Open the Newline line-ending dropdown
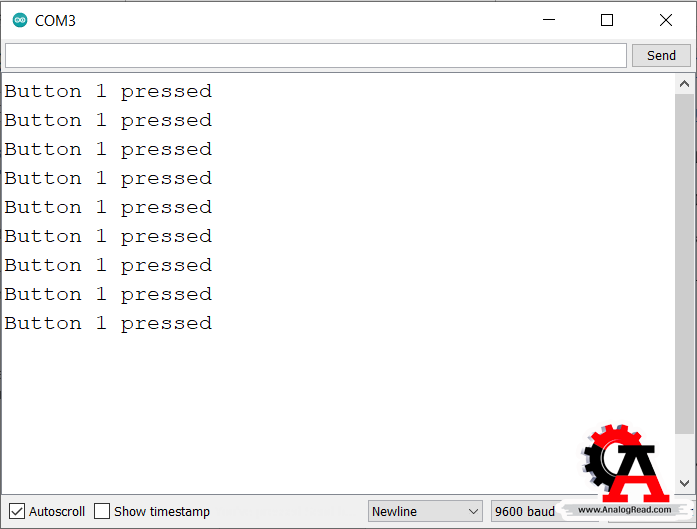The width and height of the screenshot is (697, 529). [x=425, y=511]
